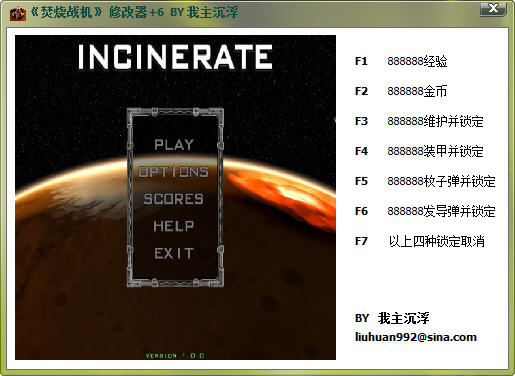The width and height of the screenshot is (515, 376).
Task: Click the INCINERATE game title logo
Action: click(175, 57)
